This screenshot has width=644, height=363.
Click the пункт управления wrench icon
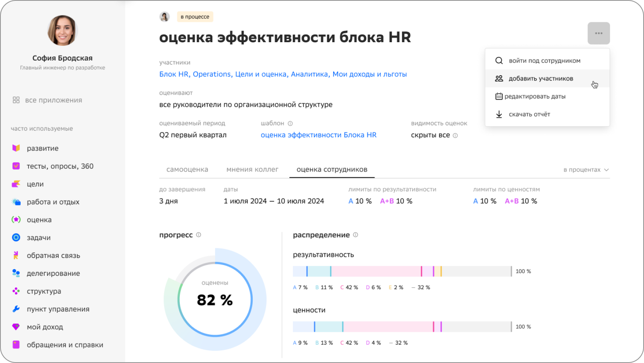tap(16, 309)
